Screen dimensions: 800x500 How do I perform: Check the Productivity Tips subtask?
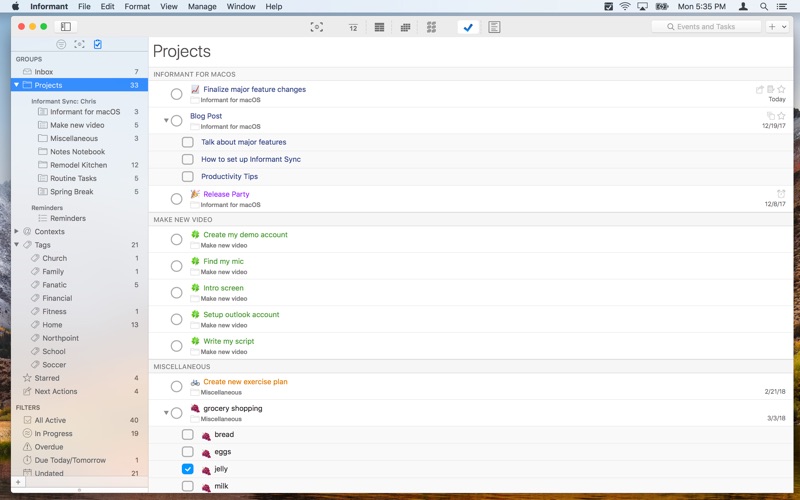tap(188, 177)
